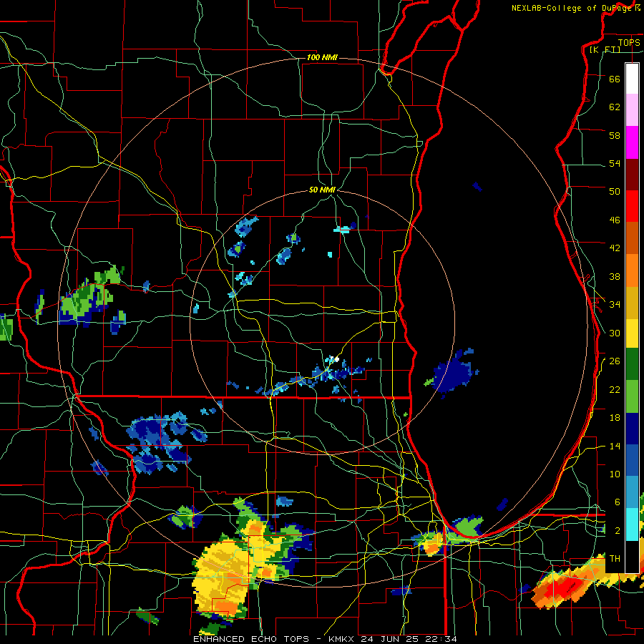
Task: Click the 62 value on legend scale
Action: (x=615, y=107)
